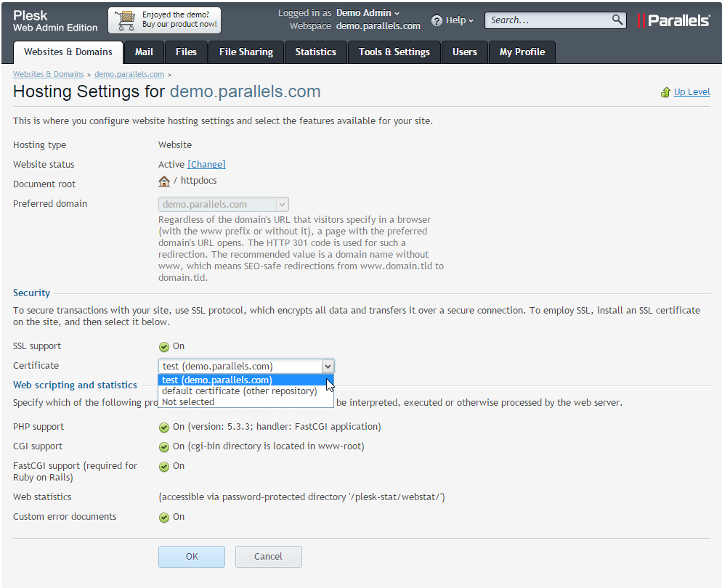The height and width of the screenshot is (588, 722).
Task: Switch to the Tools & Settings tab
Action: tap(394, 52)
